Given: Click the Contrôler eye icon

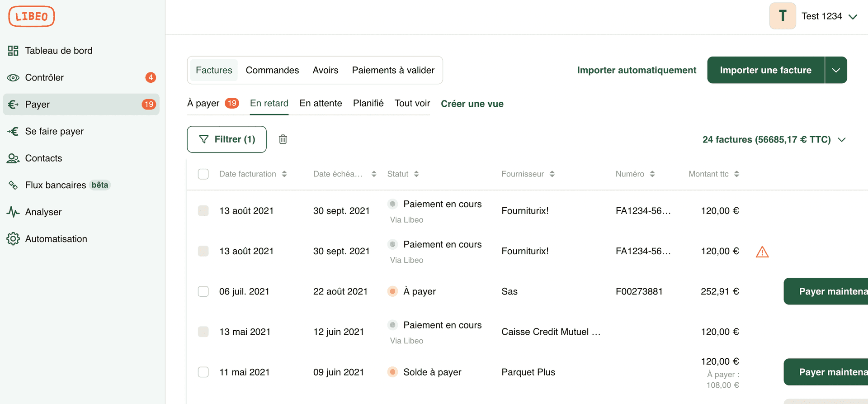Looking at the screenshot, I should pyautogui.click(x=13, y=78).
